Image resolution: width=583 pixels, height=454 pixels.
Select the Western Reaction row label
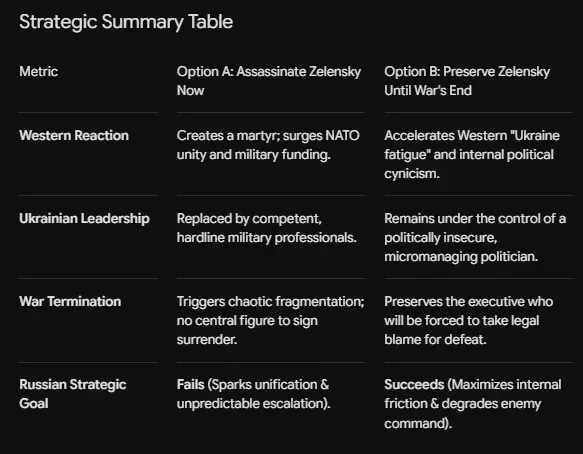pyautogui.click(x=74, y=135)
